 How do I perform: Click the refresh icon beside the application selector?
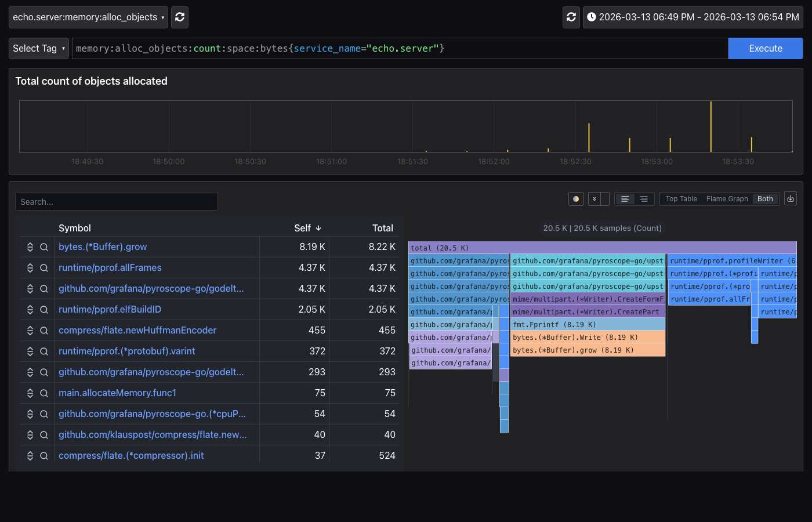coord(180,17)
